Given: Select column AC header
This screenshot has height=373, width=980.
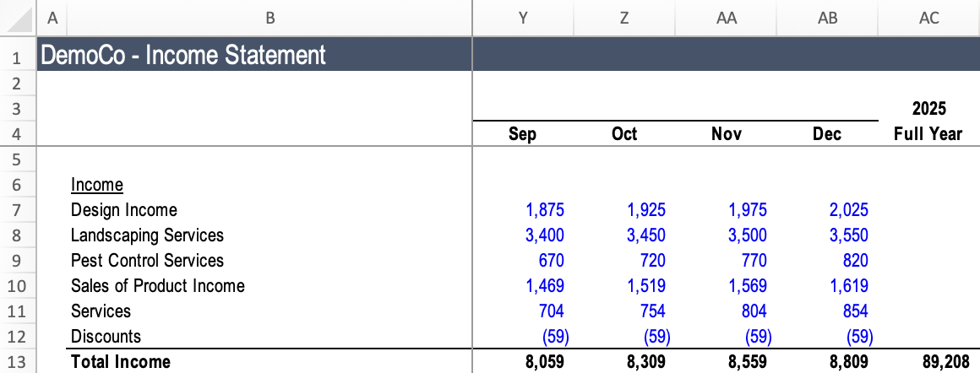Looking at the screenshot, I should (928, 18).
